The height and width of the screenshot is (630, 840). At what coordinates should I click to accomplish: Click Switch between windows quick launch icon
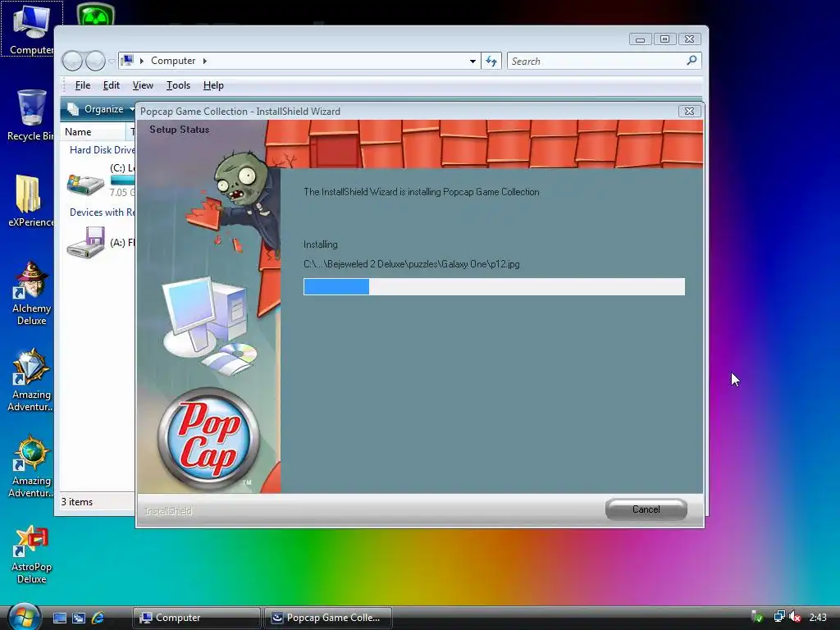point(79,618)
